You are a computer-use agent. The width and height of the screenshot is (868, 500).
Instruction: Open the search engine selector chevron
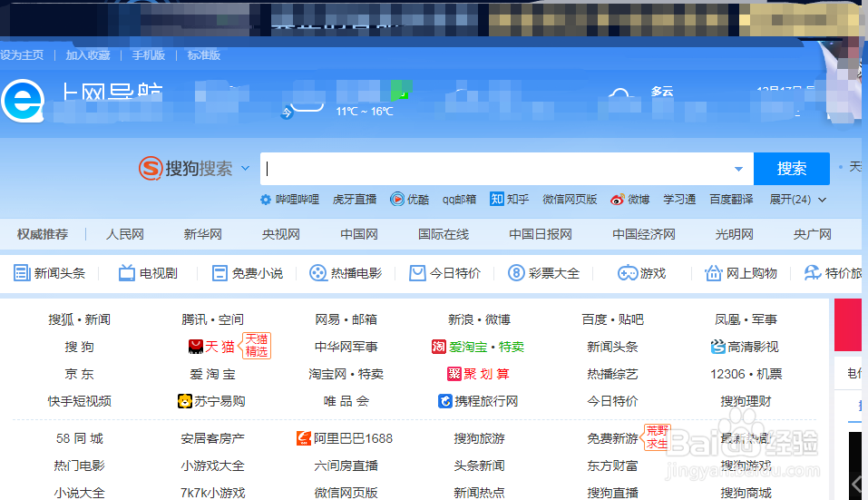tap(245, 168)
